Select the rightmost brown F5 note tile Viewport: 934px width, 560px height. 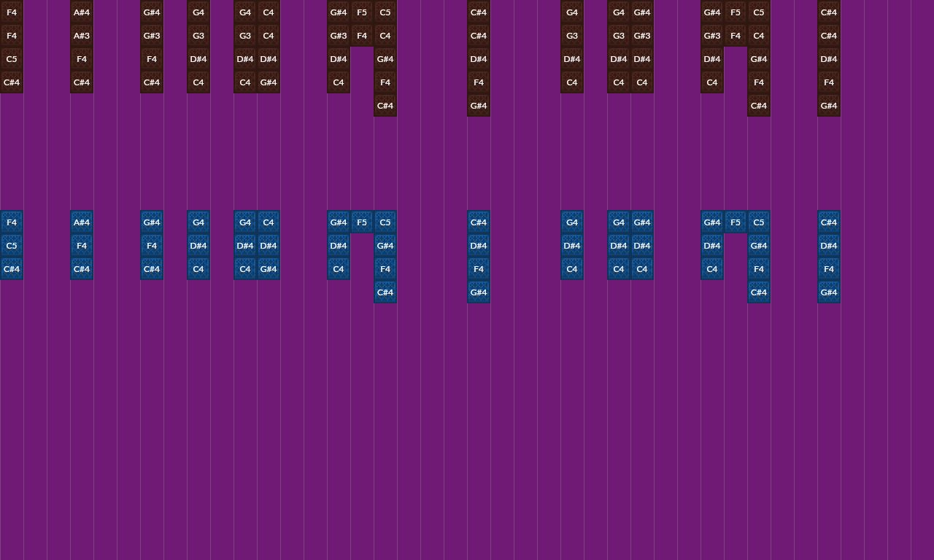click(x=736, y=12)
